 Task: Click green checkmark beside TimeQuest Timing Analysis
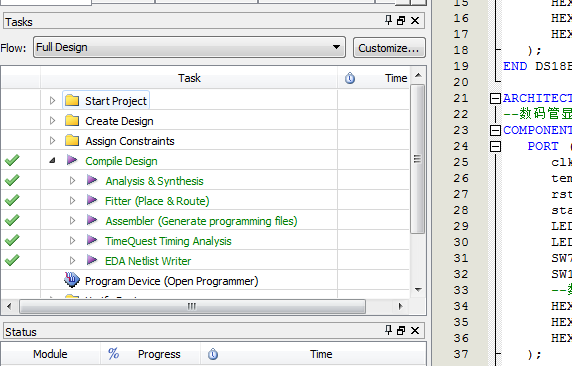12,240
